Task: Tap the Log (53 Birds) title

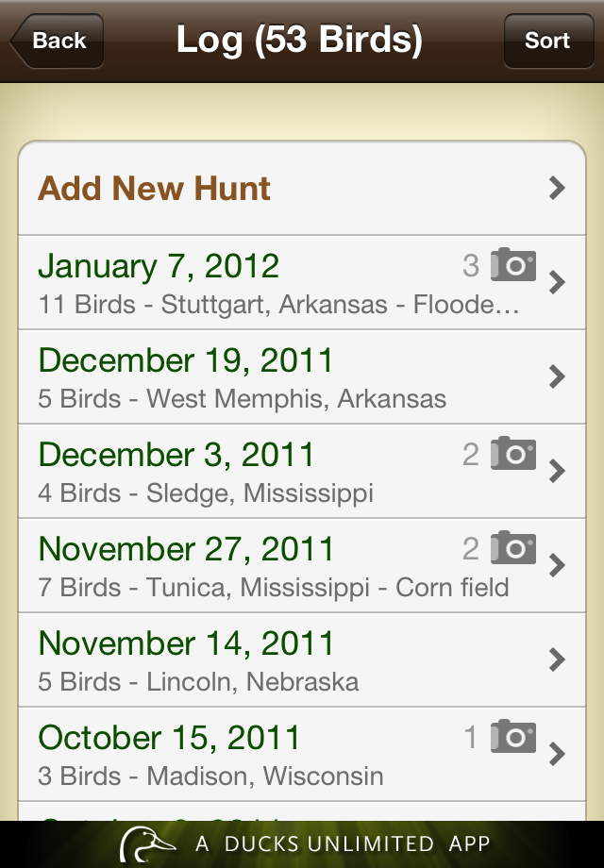Action: (x=299, y=41)
